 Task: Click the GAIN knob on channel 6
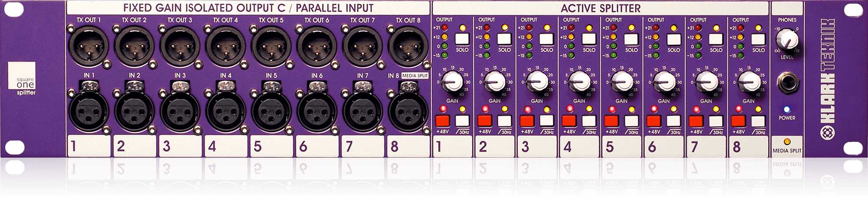[664, 81]
